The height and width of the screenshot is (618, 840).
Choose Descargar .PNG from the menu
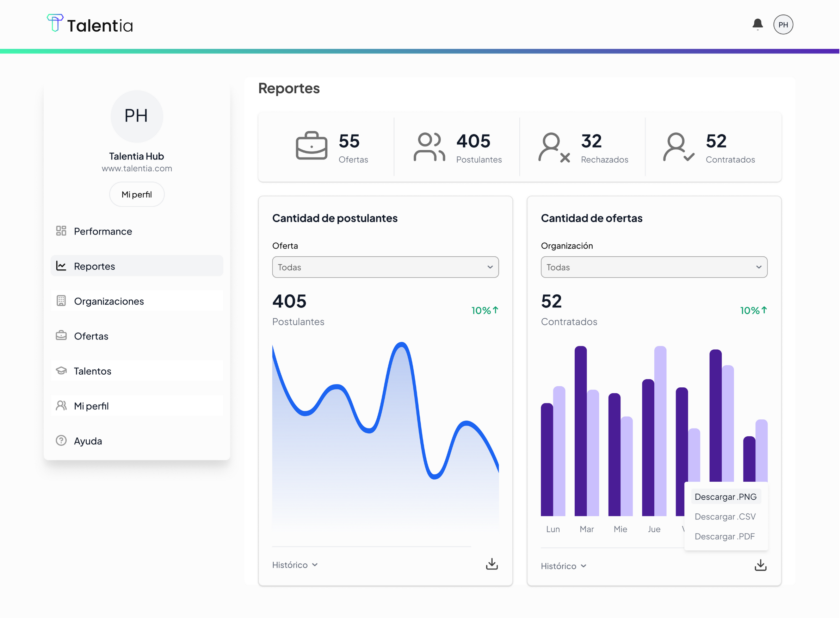pyautogui.click(x=725, y=497)
